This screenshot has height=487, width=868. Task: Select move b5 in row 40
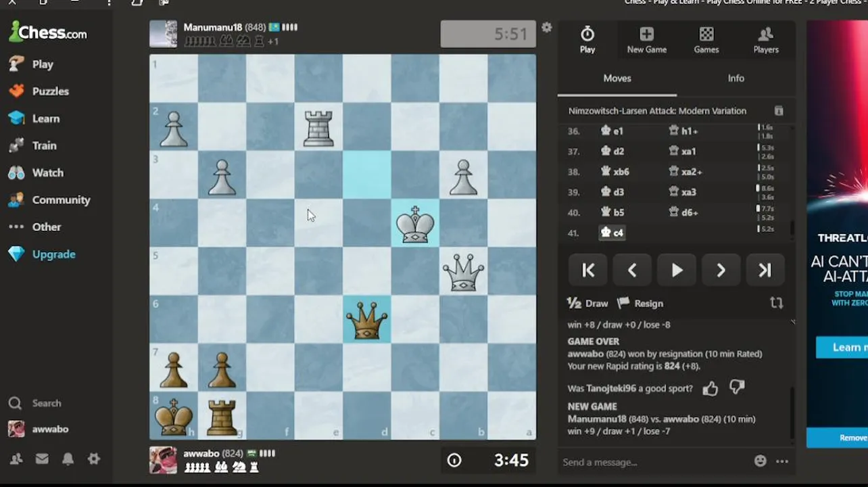coord(612,212)
